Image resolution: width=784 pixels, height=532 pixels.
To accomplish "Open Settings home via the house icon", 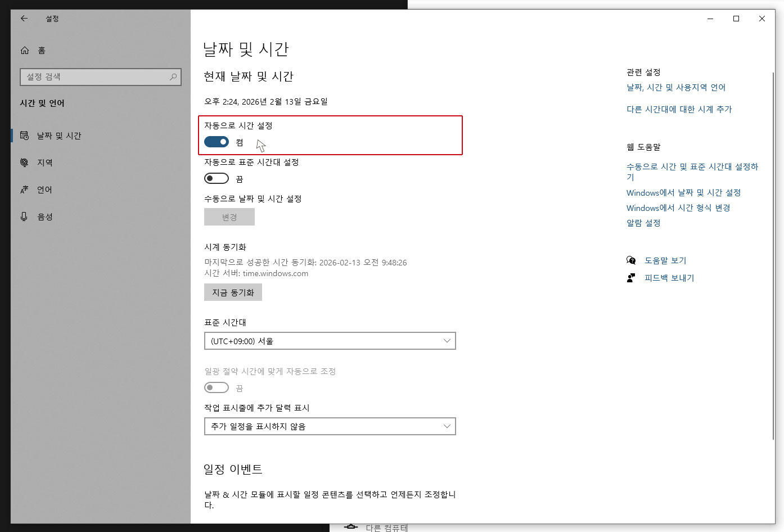I will click(x=25, y=50).
